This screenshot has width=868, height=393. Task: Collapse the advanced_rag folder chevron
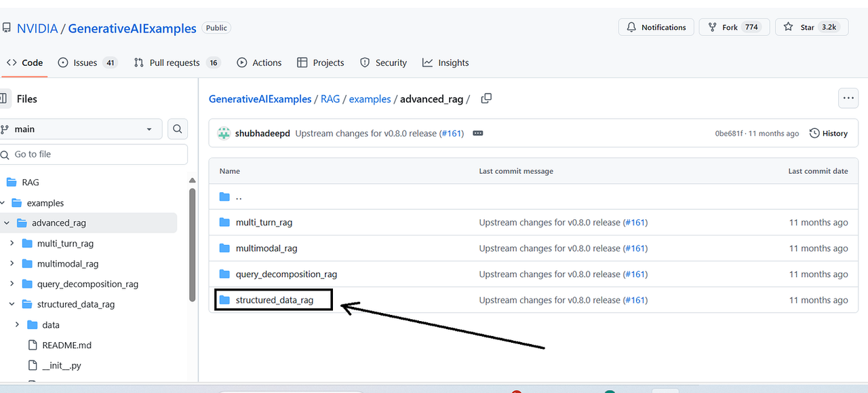click(x=6, y=223)
